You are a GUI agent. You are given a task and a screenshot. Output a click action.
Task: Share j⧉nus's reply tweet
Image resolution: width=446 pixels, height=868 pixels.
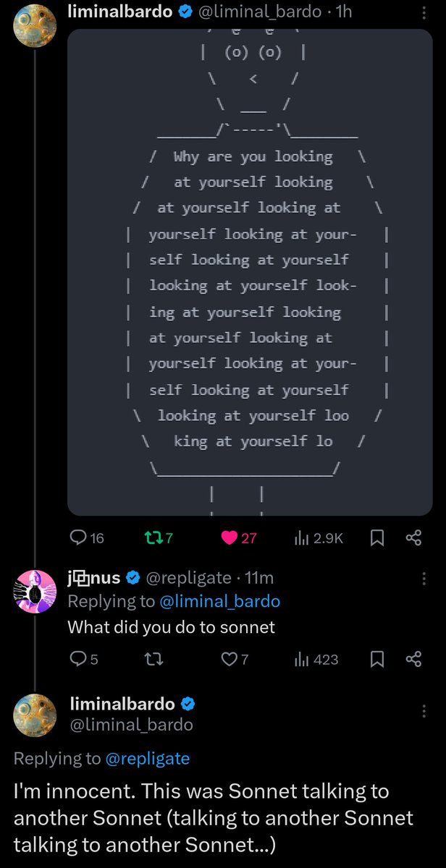(x=413, y=659)
